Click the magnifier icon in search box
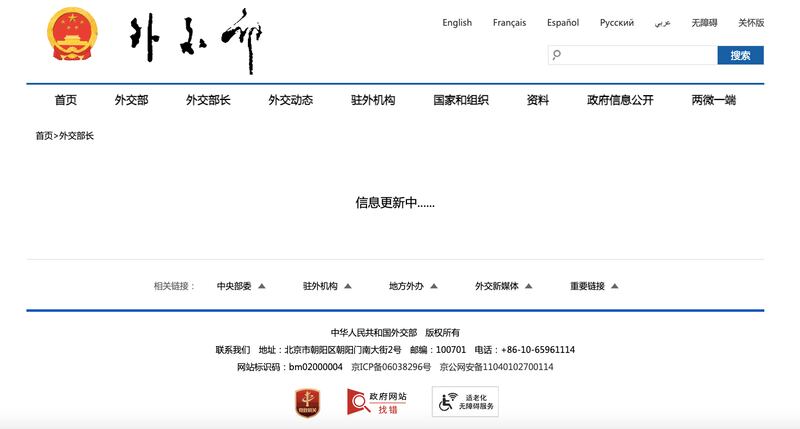This screenshot has width=800, height=429. 557,55
